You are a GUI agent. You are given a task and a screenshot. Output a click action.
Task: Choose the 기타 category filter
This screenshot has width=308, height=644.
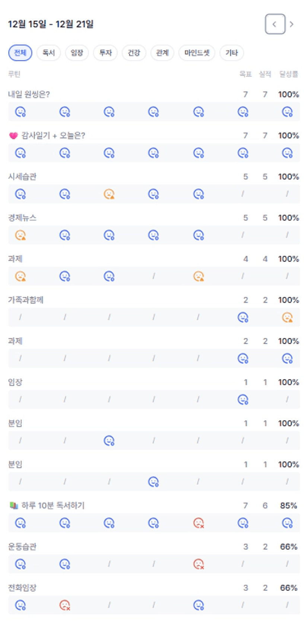231,53
